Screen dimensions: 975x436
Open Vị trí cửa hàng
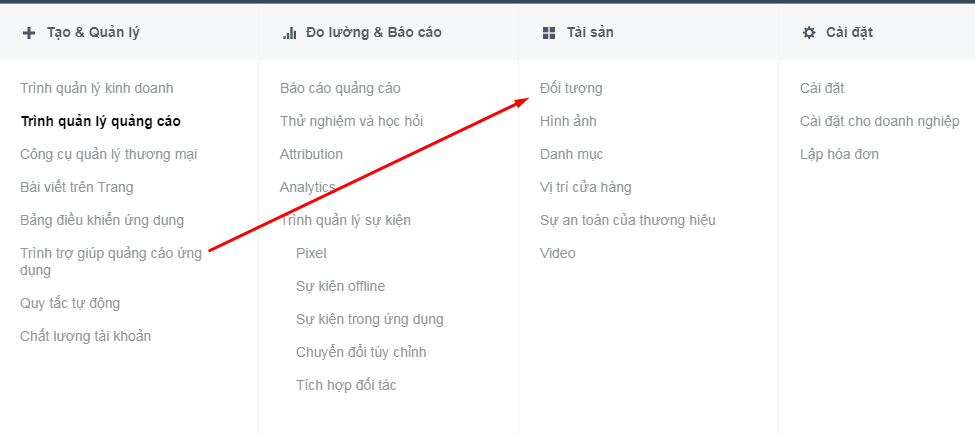point(586,187)
